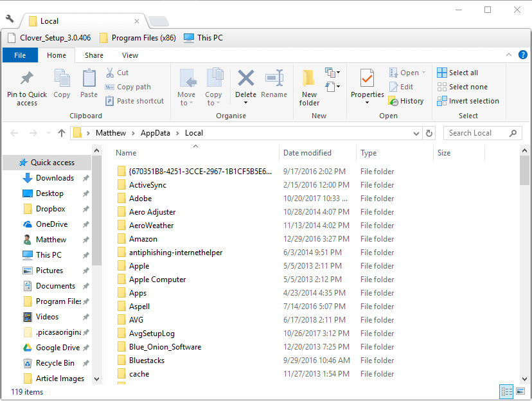Click the Paste ribbon icon

(89, 78)
